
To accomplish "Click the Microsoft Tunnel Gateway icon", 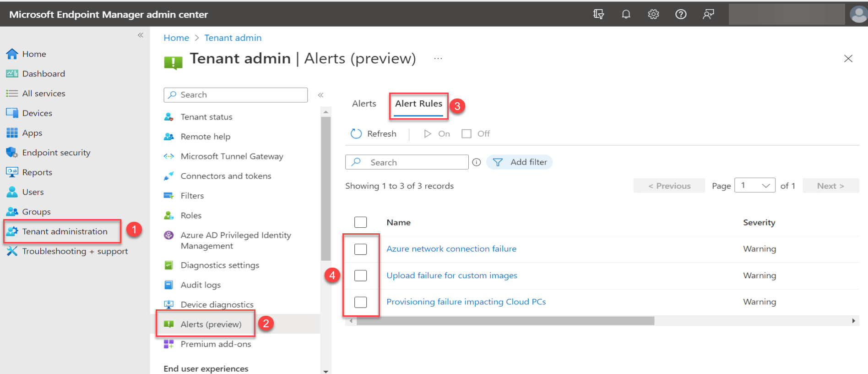I will pyautogui.click(x=168, y=156).
